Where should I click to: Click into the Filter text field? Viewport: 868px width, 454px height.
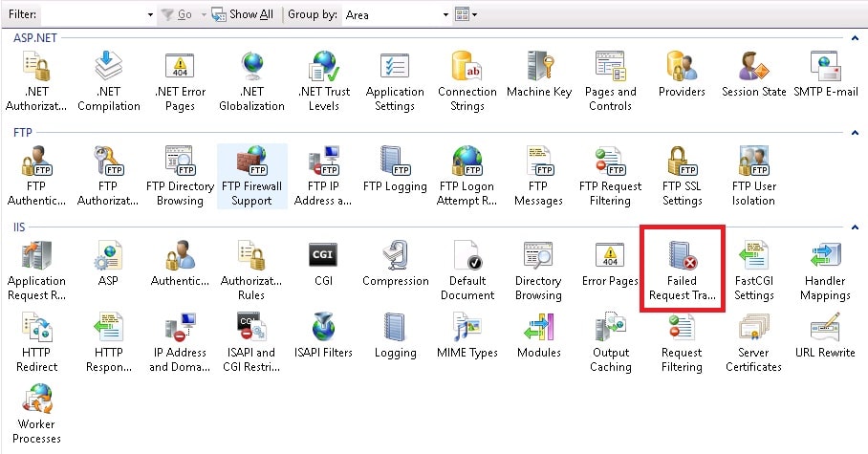93,15
